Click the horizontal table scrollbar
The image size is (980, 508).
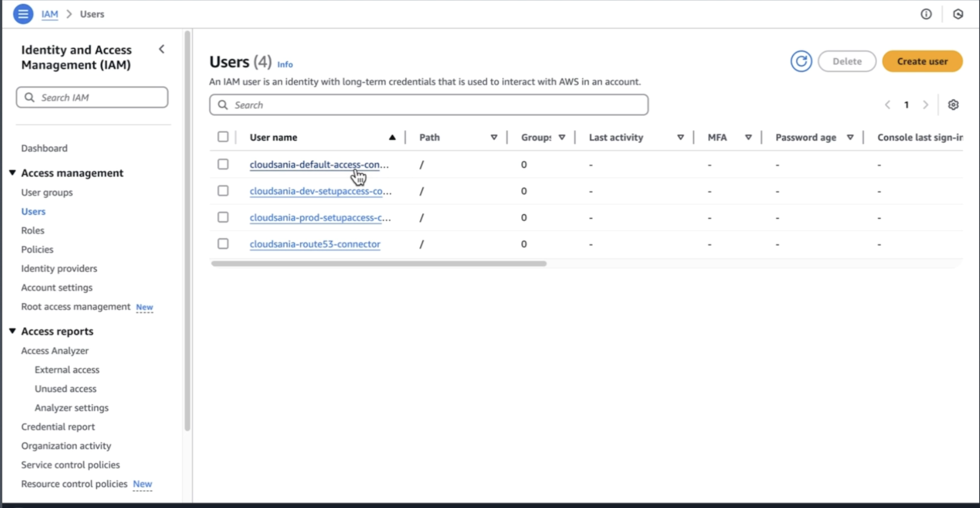pyautogui.click(x=378, y=263)
